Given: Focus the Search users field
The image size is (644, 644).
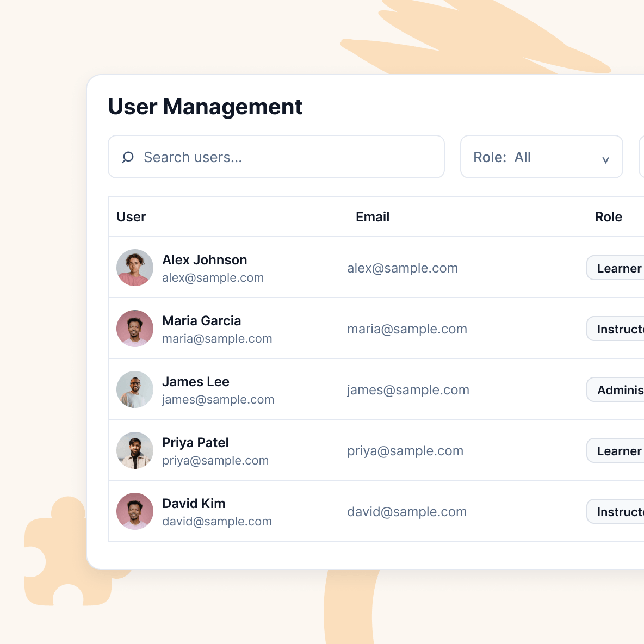Looking at the screenshot, I should tap(276, 157).
